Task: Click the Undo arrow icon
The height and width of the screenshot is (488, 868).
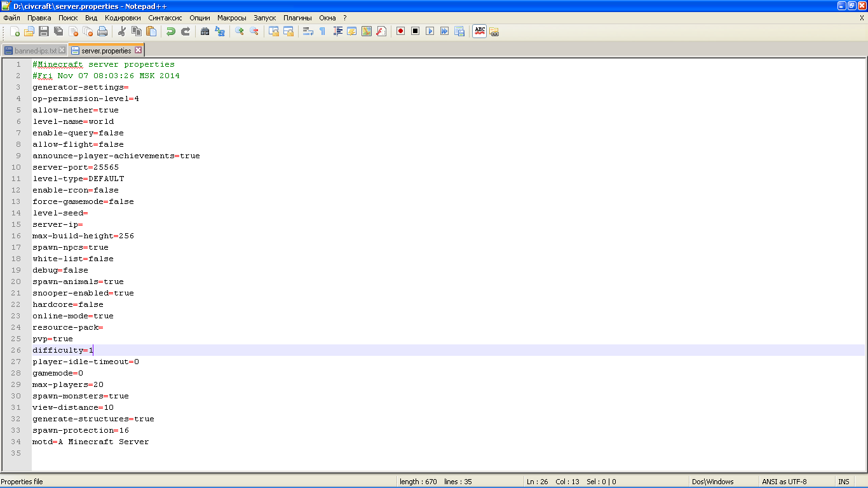Action: (x=171, y=31)
